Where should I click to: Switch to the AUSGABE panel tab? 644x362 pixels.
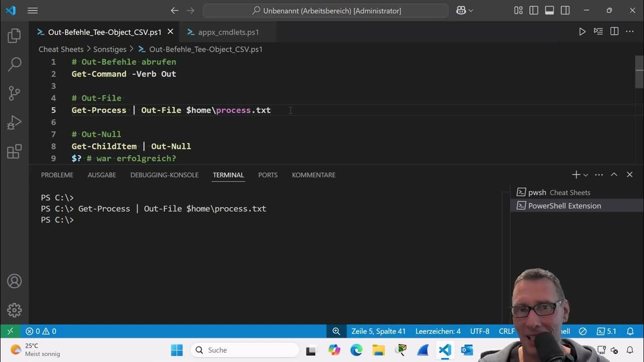point(102,175)
